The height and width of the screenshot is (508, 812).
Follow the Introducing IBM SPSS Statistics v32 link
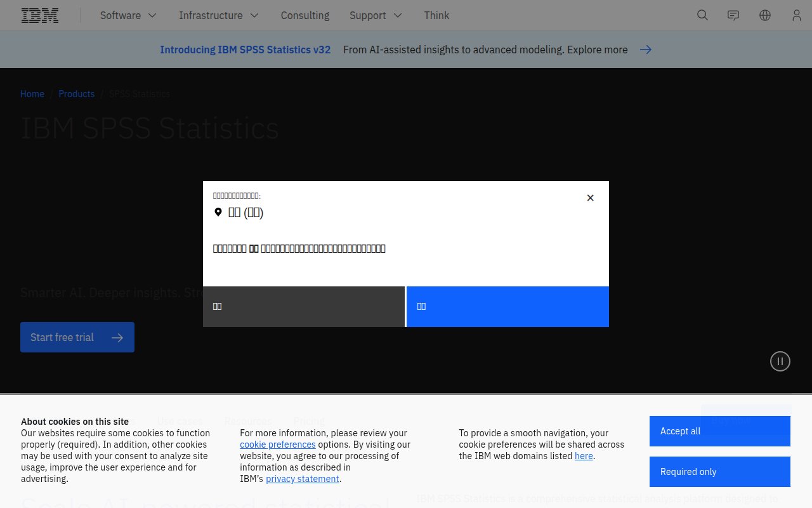click(x=245, y=50)
